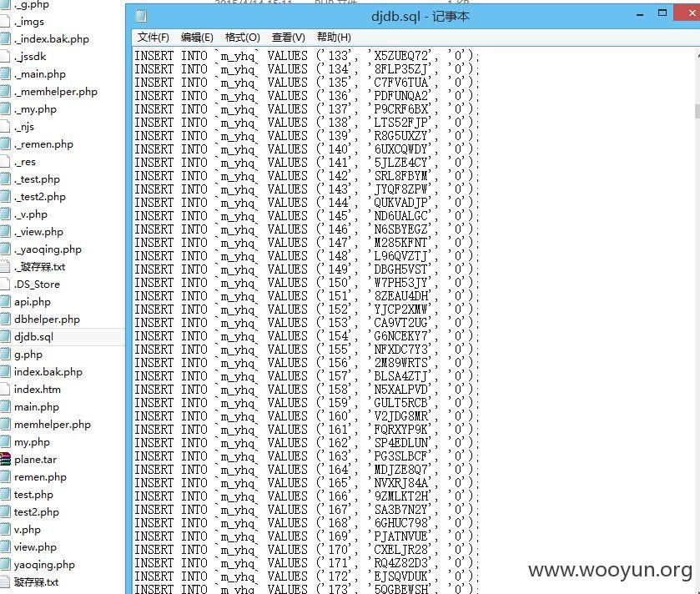This screenshot has width=700, height=594.
Task: Click value 'X5ZUEQ72' in row 133
Action: pyautogui.click(x=403, y=56)
